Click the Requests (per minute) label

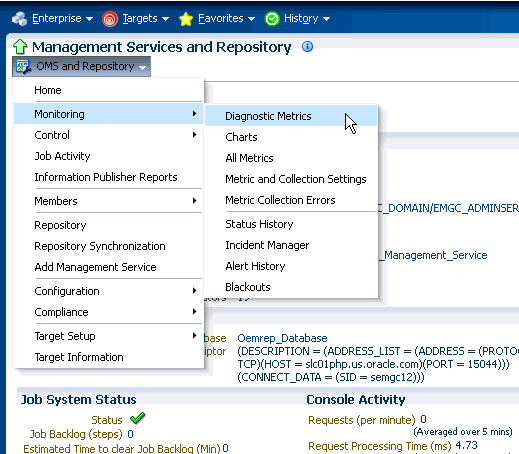coord(362,420)
